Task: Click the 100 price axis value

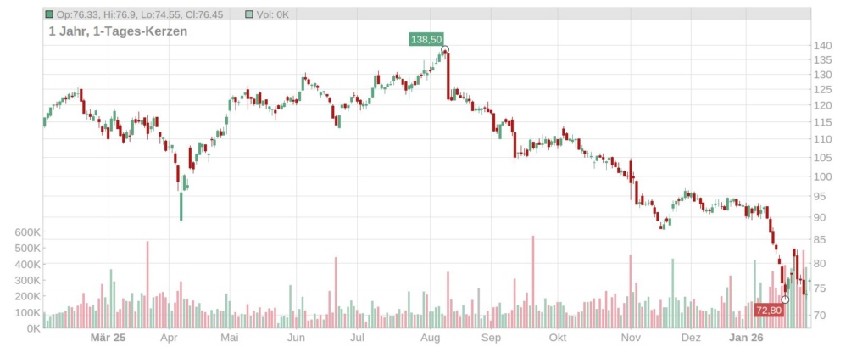Action: (823, 176)
